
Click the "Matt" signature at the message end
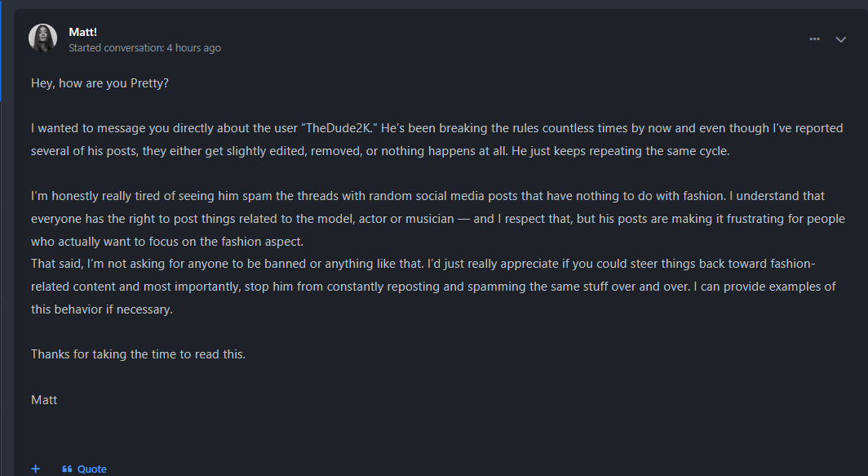click(44, 400)
